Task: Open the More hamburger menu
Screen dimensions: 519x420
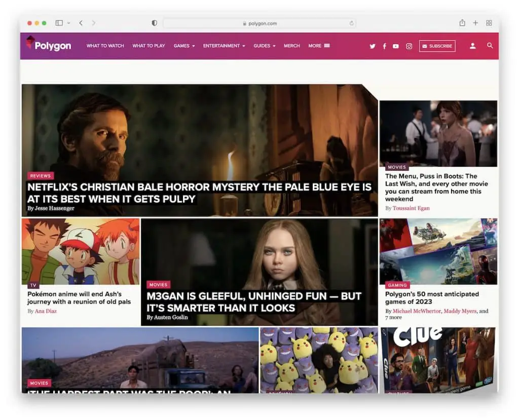Action: (319, 46)
